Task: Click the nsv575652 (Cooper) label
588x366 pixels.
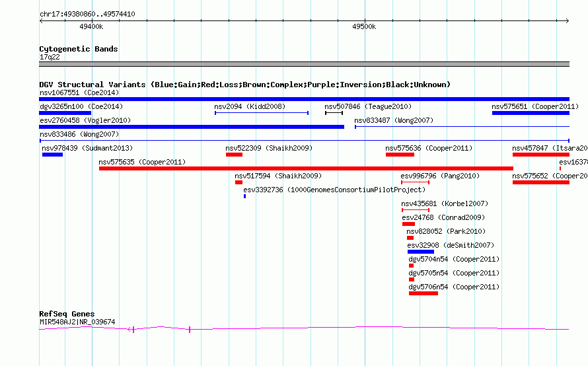Action: [x=550, y=176]
